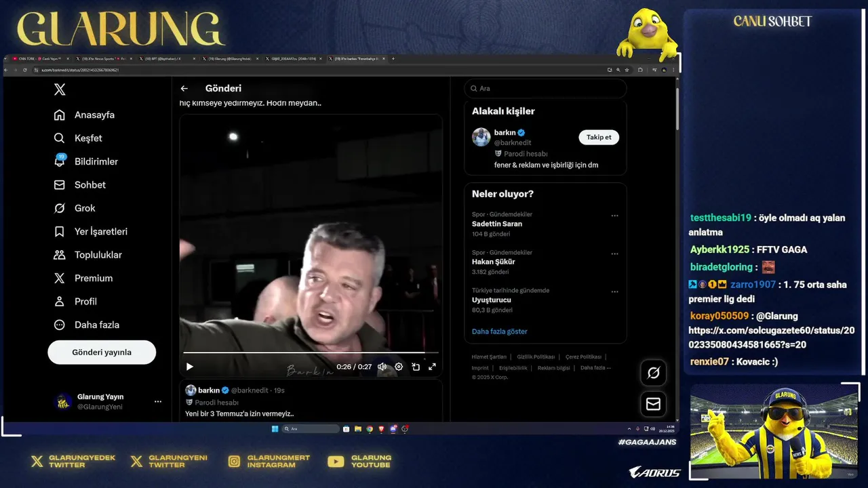Go to Anasayfa in the sidebar
This screenshot has height=488, width=868.
85,115
